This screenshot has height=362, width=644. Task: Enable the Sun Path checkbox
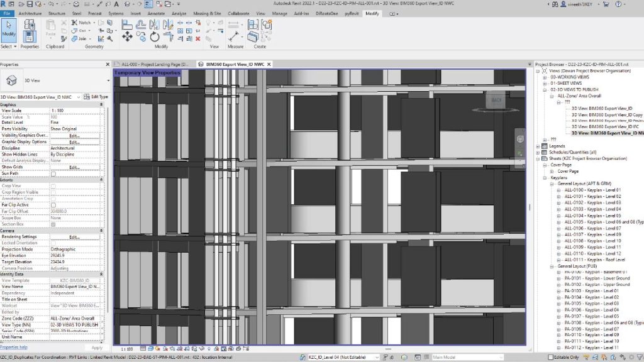click(x=53, y=174)
